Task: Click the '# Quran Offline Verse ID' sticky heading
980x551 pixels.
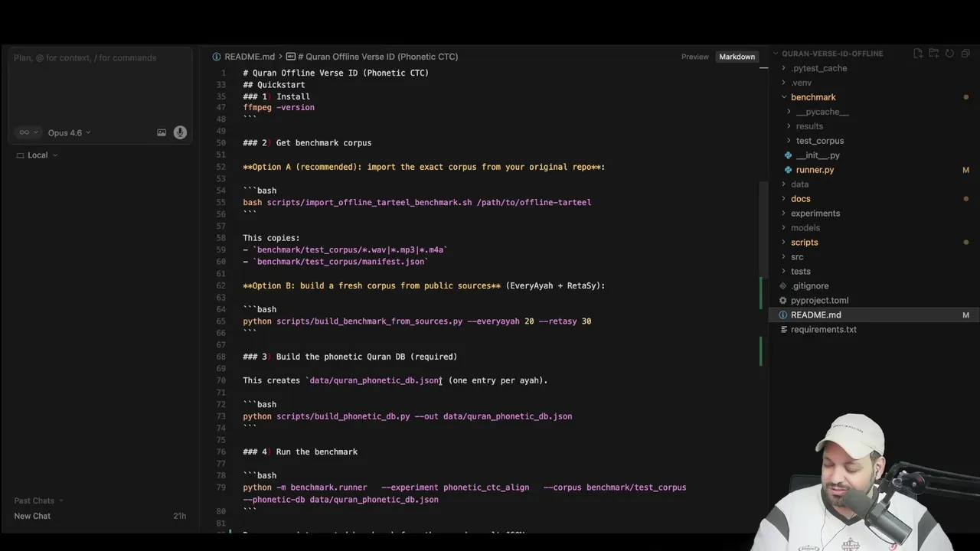Action: [x=335, y=73]
